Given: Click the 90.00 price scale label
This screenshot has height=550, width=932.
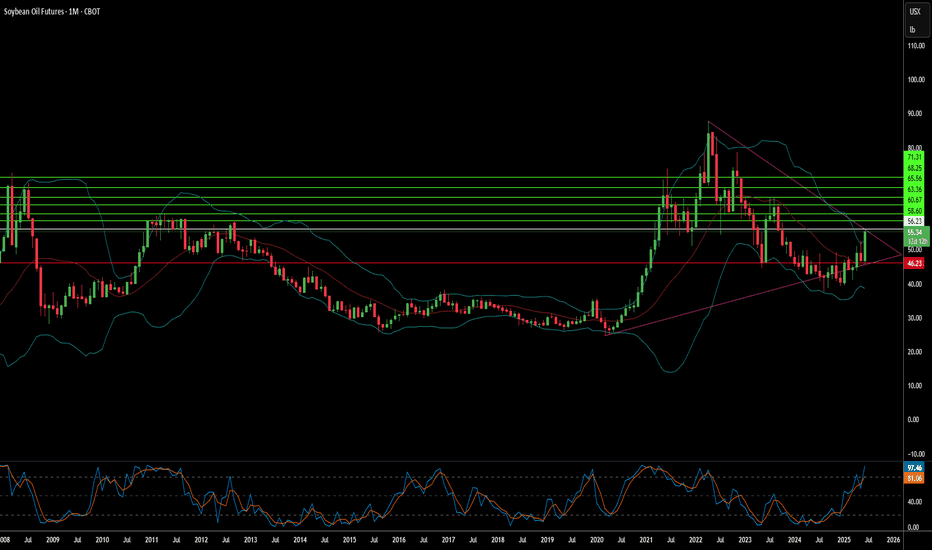Looking at the screenshot, I should 916,114.
